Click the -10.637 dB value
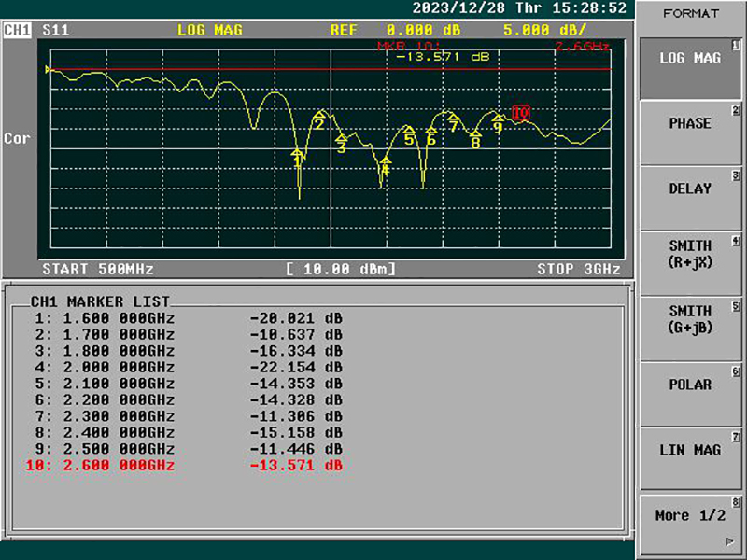 296,334
